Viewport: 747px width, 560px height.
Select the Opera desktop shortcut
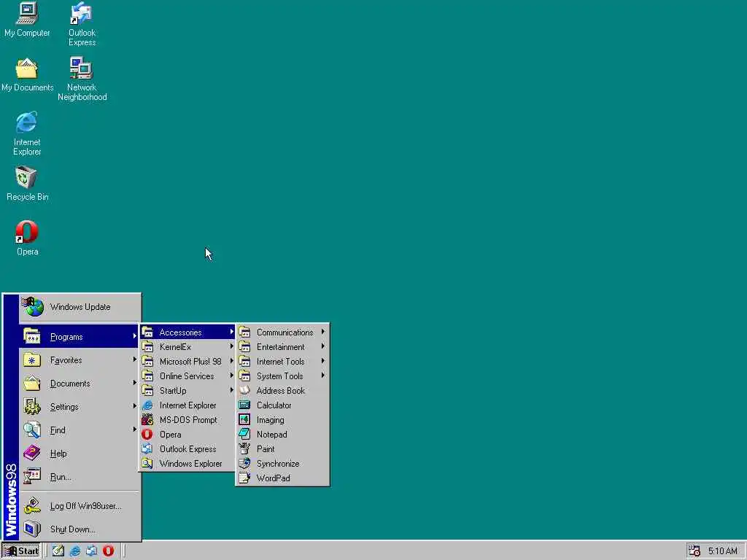click(x=27, y=238)
